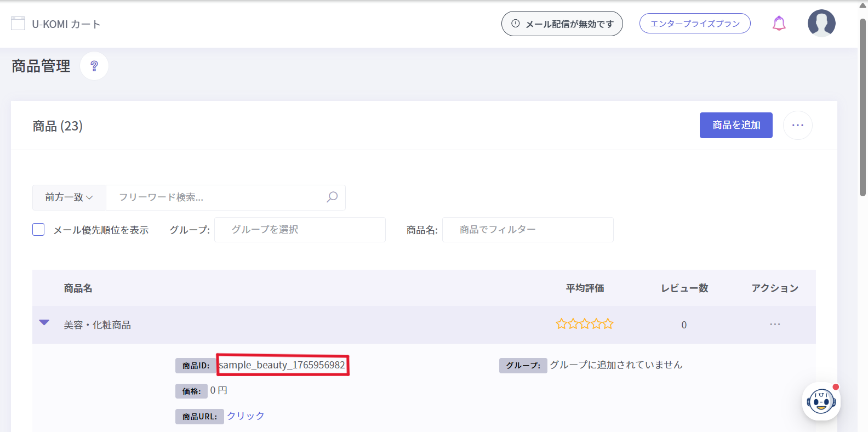The image size is (868, 432).
Task: Click the star rating of 美容・化粧商品
Action: click(584, 324)
